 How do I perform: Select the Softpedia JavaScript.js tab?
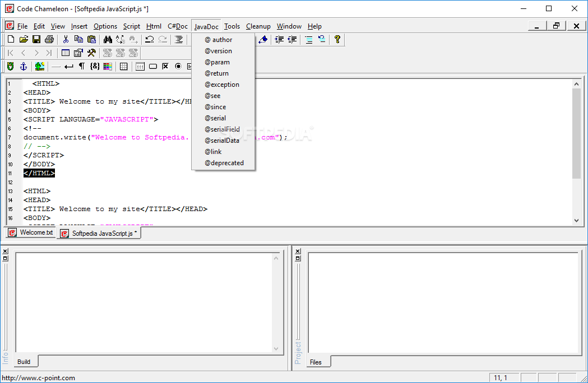[99, 233]
